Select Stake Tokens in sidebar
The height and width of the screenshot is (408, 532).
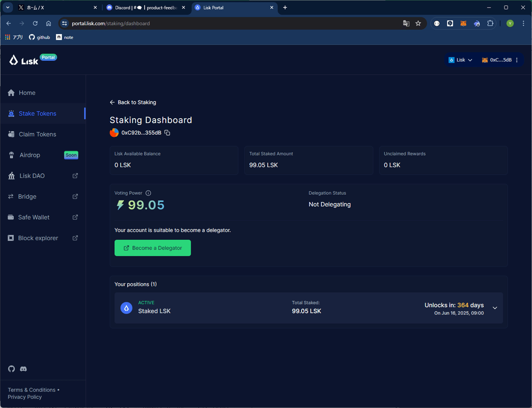coord(43,113)
